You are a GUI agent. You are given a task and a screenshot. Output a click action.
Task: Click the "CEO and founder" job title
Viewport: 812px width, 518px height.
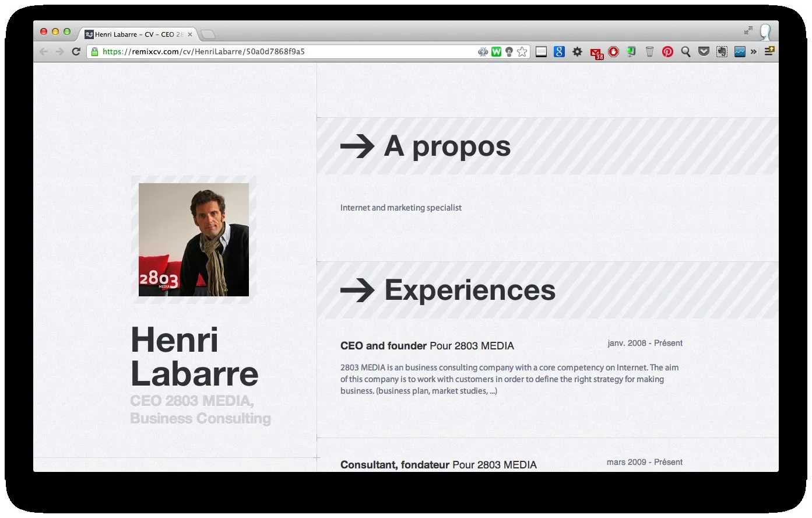point(384,346)
